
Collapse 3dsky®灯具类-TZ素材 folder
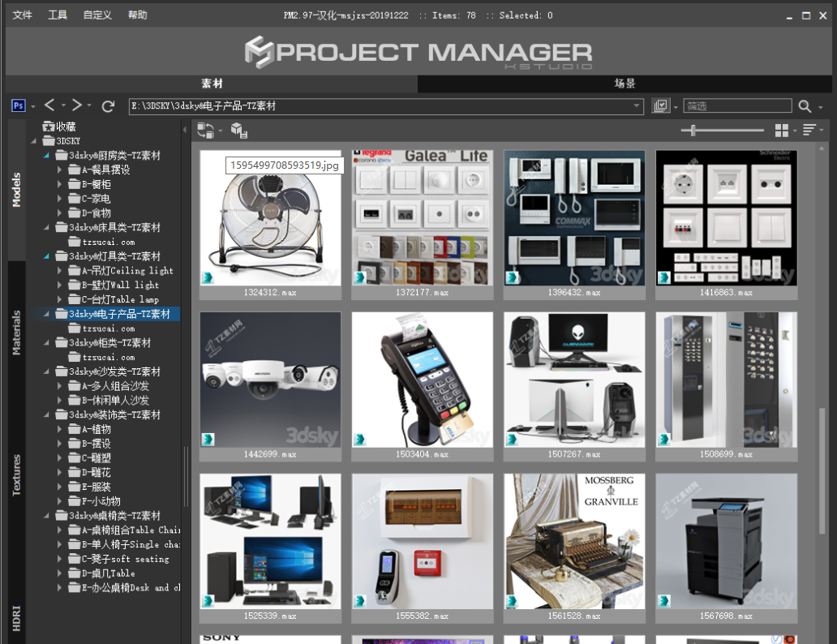click(x=46, y=256)
